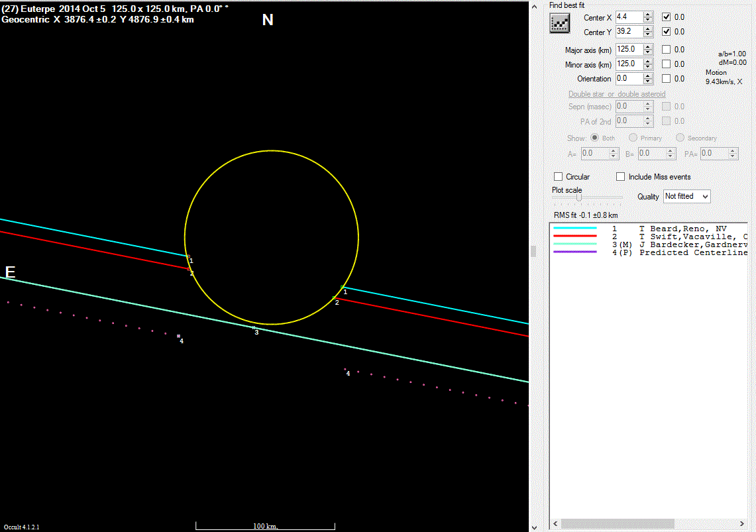This screenshot has width=756, height=532.
Task: Click the N compass label on plot
Action: pyautogui.click(x=268, y=20)
